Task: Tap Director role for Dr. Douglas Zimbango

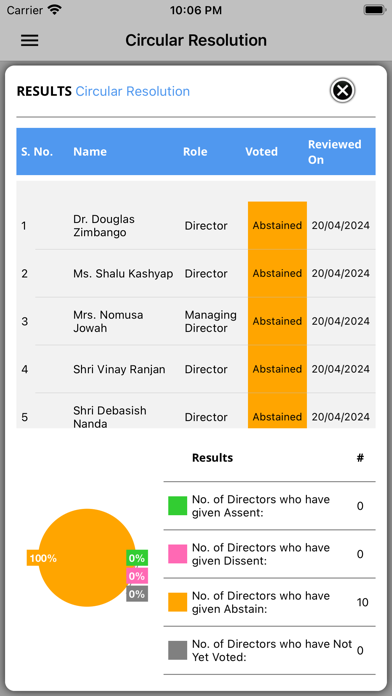Action: (x=206, y=226)
